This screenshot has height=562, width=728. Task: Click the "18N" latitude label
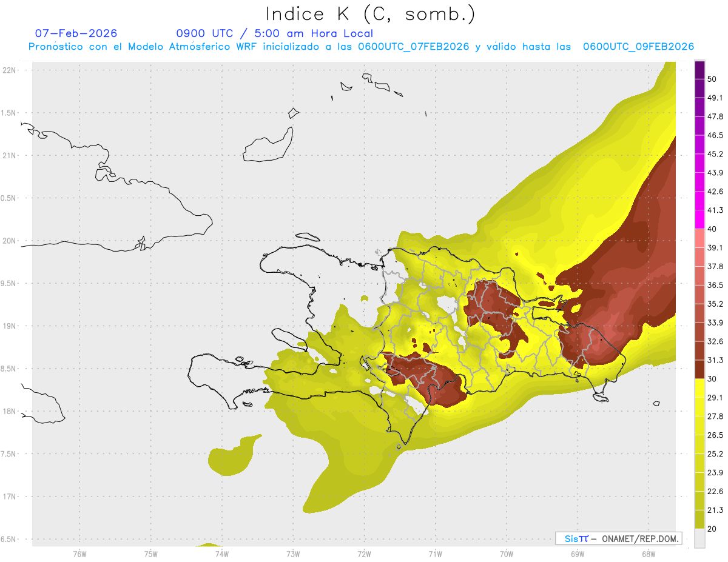tap(10, 412)
